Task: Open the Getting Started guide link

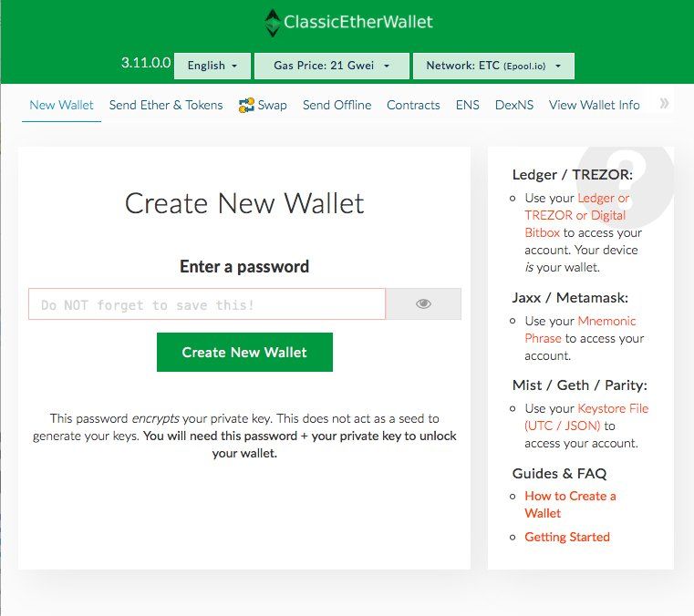Action: [567, 537]
